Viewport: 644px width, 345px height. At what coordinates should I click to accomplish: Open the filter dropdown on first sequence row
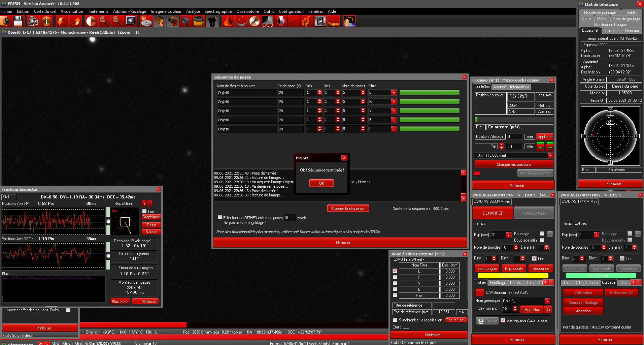point(394,93)
